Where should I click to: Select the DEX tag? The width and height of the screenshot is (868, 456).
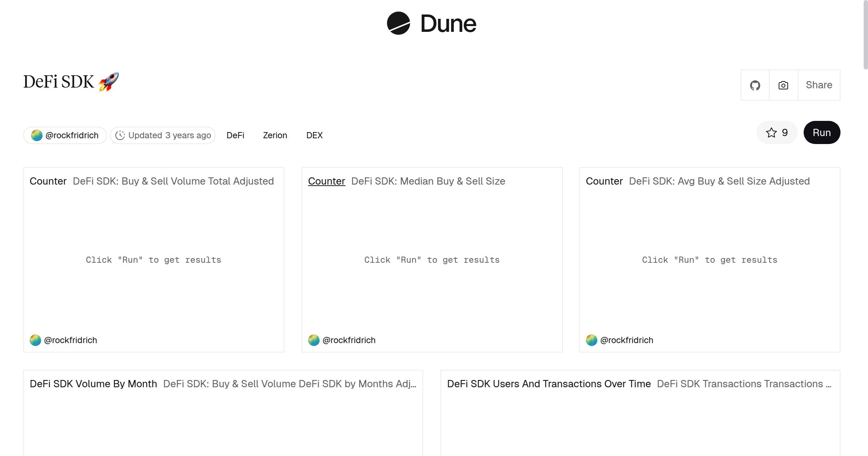[314, 135]
